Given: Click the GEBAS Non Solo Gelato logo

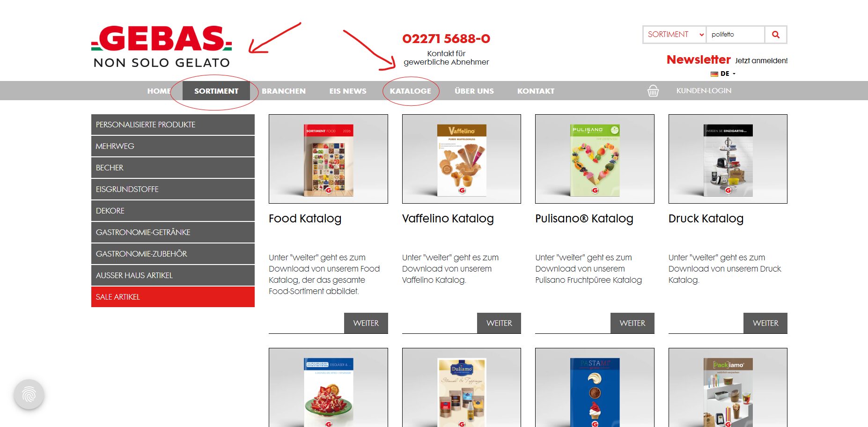Looking at the screenshot, I should [x=162, y=46].
